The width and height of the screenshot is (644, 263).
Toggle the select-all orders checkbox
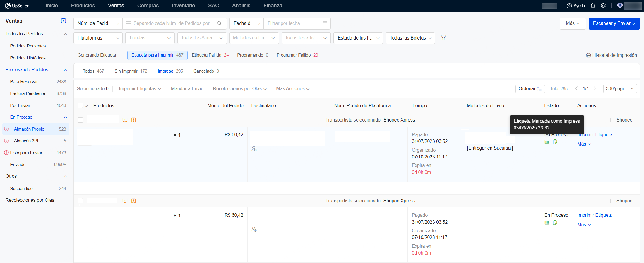point(80,106)
